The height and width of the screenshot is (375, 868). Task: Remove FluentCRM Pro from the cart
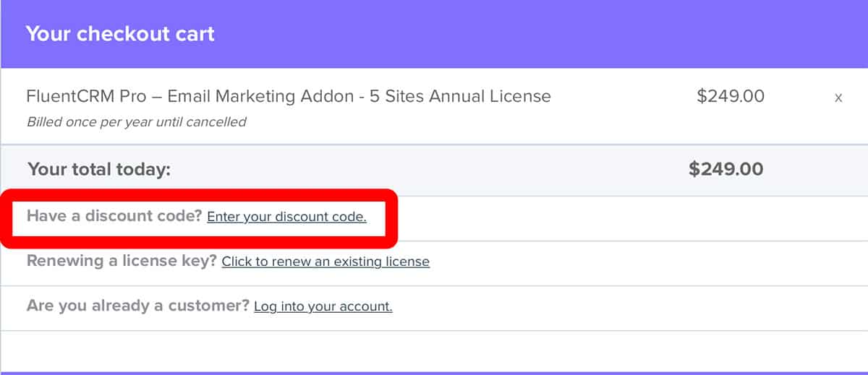838,98
